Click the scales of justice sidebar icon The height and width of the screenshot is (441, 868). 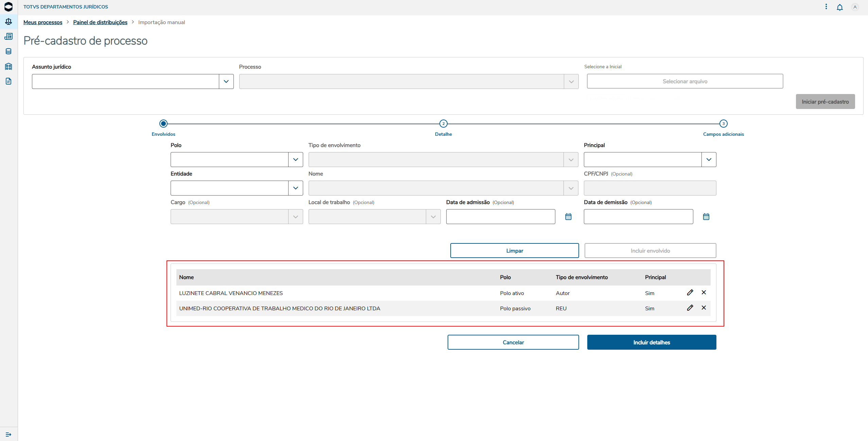coord(8,22)
